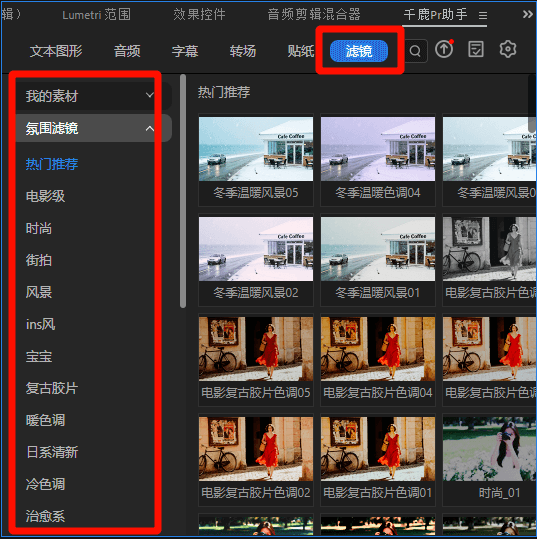Switch to the 转场 tab
Image resolution: width=537 pixels, height=539 pixels.
tap(243, 51)
